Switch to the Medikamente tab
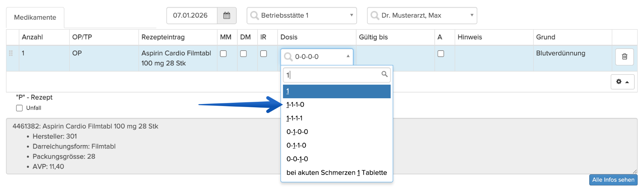Screen dimensions: 644x193 tap(35, 17)
